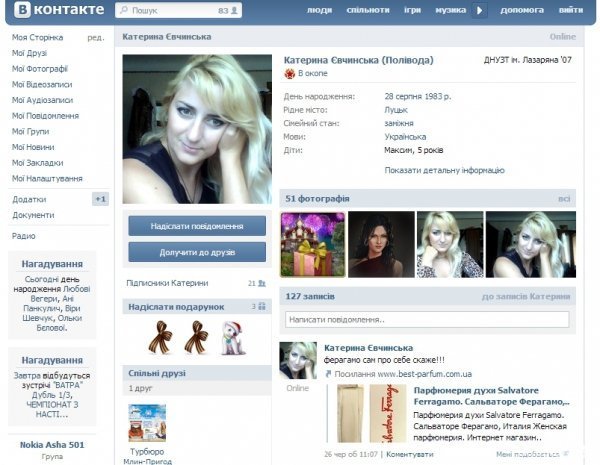Click the VKontakte logo
600x465 pixels.
point(54,11)
